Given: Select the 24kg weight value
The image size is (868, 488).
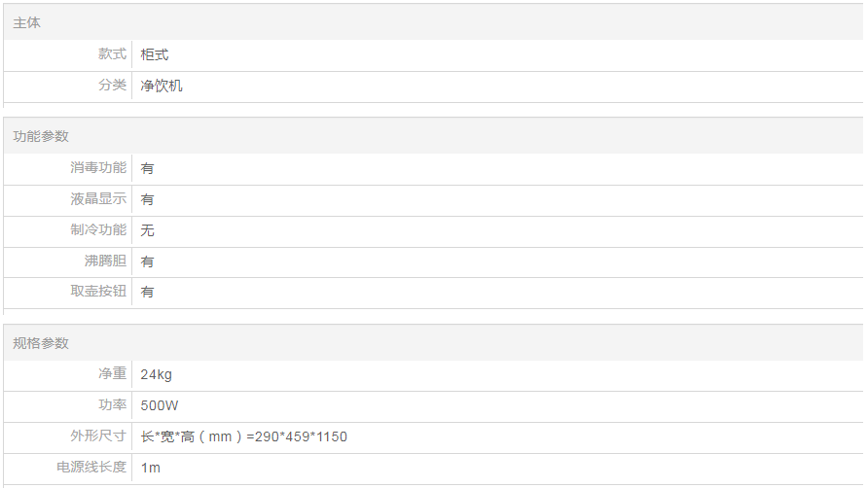Looking at the screenshot, I should point(157,374).
